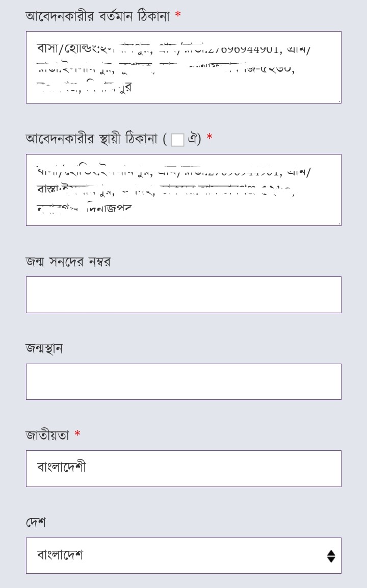Click the জন্ম সনদের নম্বর label

pyautogui.click(x=68, y=262)
